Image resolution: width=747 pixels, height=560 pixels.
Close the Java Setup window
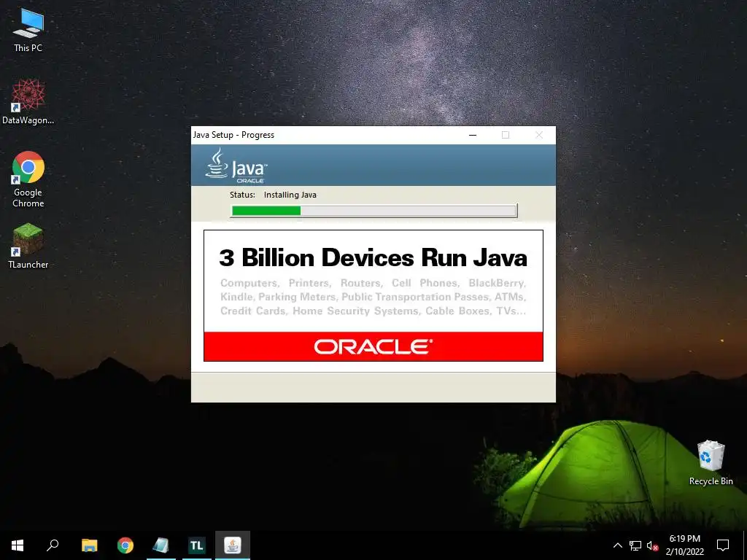coord(539,135)
